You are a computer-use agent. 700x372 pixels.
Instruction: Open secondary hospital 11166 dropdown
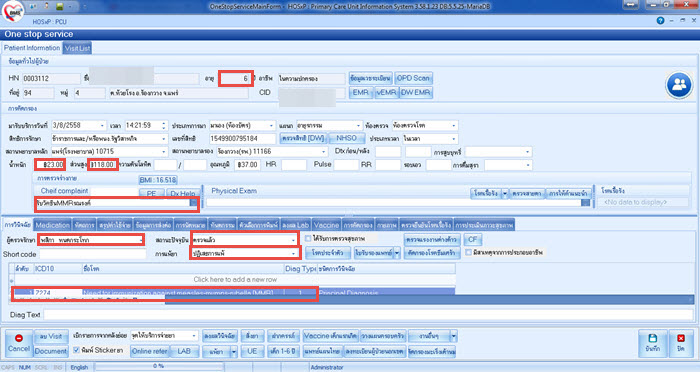tap(324, 152)
